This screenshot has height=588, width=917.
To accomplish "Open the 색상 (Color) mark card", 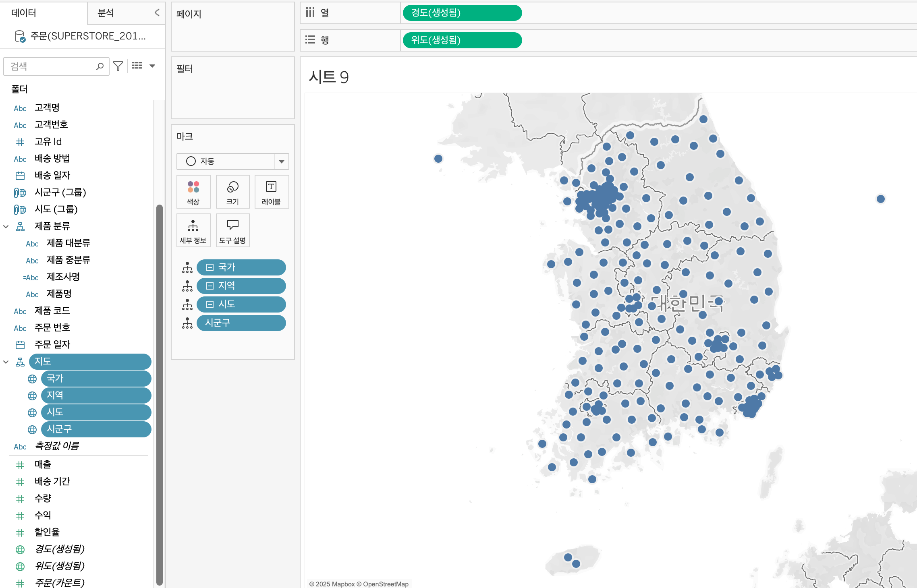I will pos(193,192).
